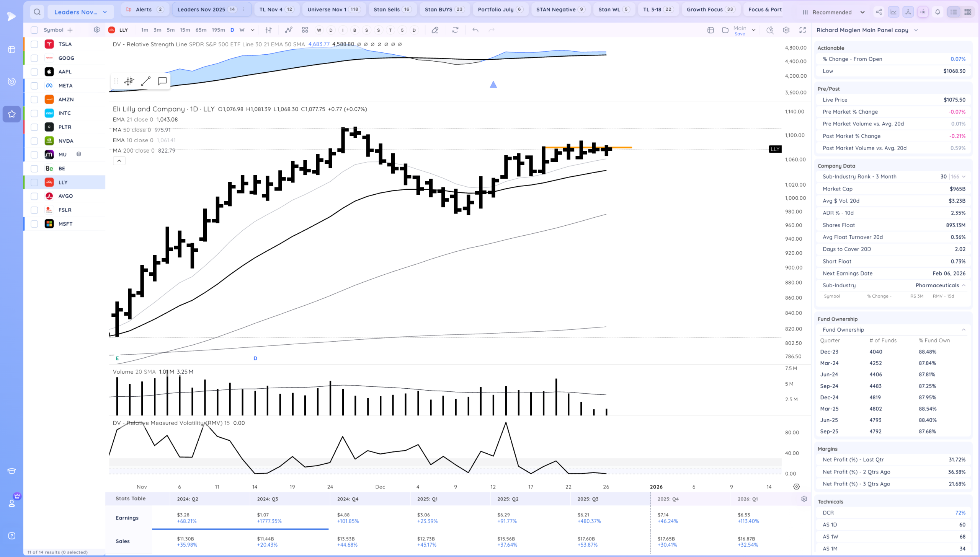Expand the Richard Moglen Main Panel dropdown
The height and width of the screenshot is (557, 980).
(916, 30)
